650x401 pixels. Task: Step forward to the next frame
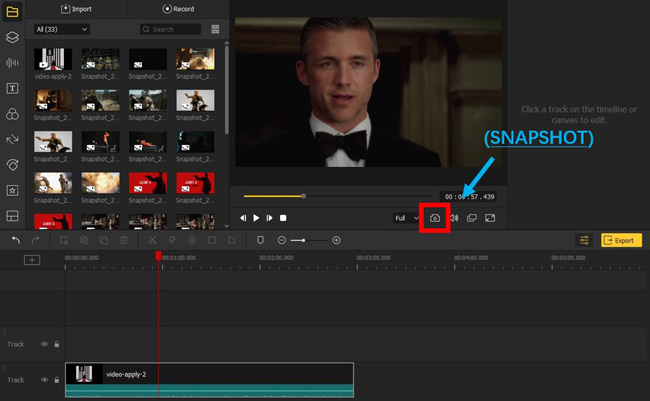tap(269, 218)
